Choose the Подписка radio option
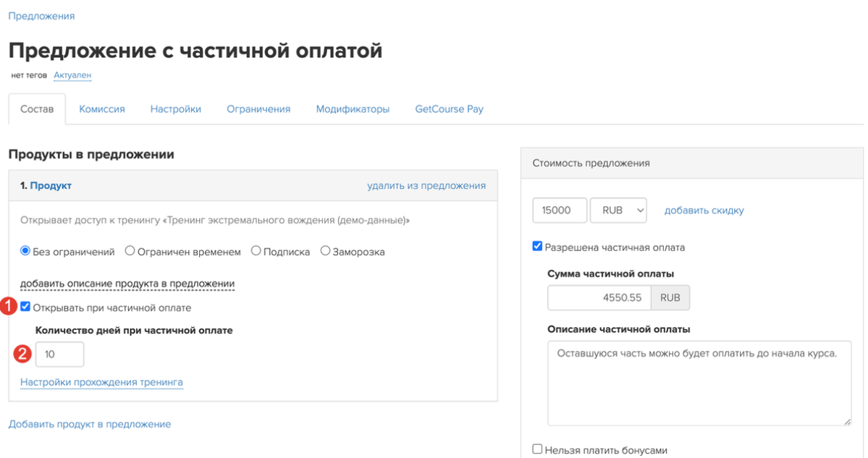 pyautogui.click(x=256, y=251)
